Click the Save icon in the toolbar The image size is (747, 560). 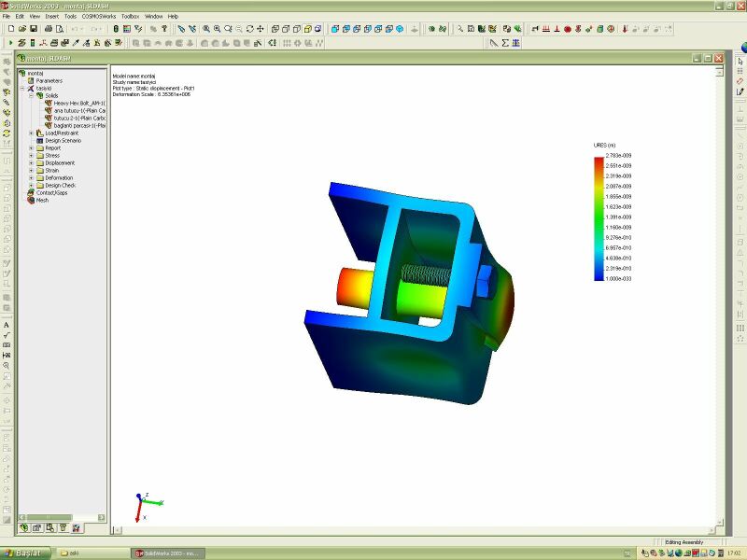click(34, 29)
